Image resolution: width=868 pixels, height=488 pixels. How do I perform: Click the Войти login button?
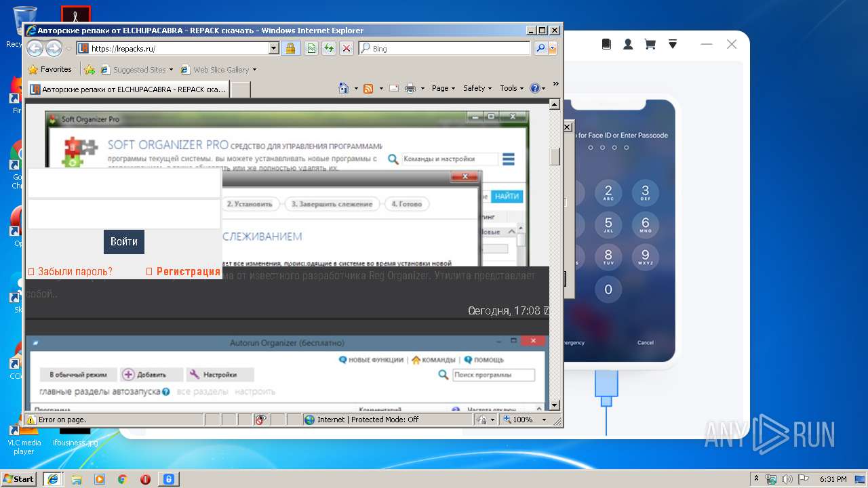[124, 242]
